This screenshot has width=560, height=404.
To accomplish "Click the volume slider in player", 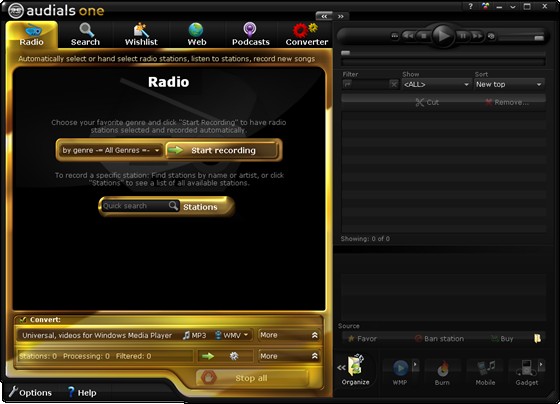I will [521, 38].
